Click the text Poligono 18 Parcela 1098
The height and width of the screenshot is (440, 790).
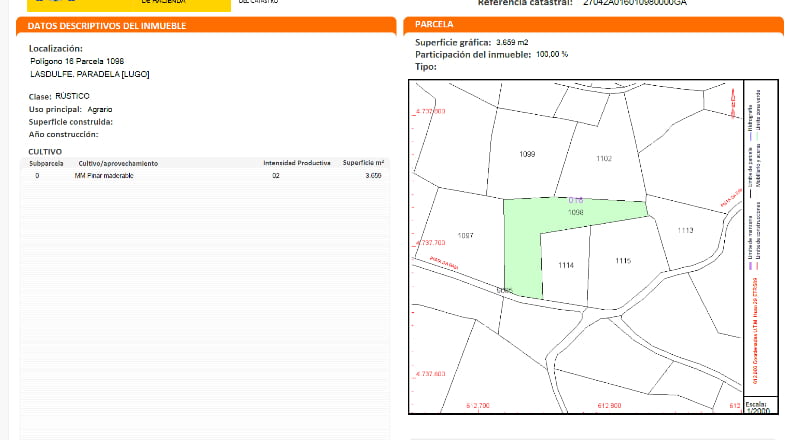pyautogui.click(x=77, y=61)
